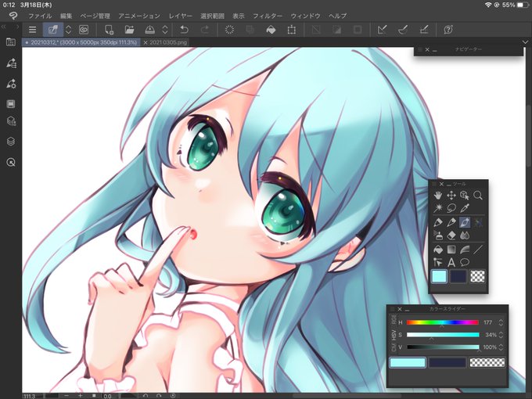Expand the up-down arrows next to gesture button
Image resolution: width=532 pixels, height=399 pixels.
tap(68, 30)
